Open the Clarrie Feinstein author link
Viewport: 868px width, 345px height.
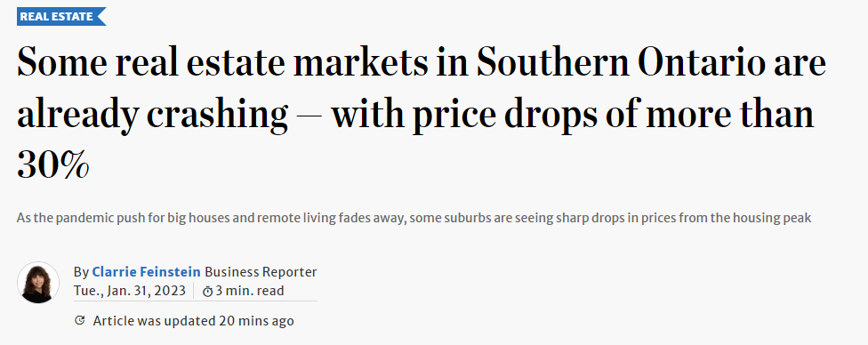(146, 272)
